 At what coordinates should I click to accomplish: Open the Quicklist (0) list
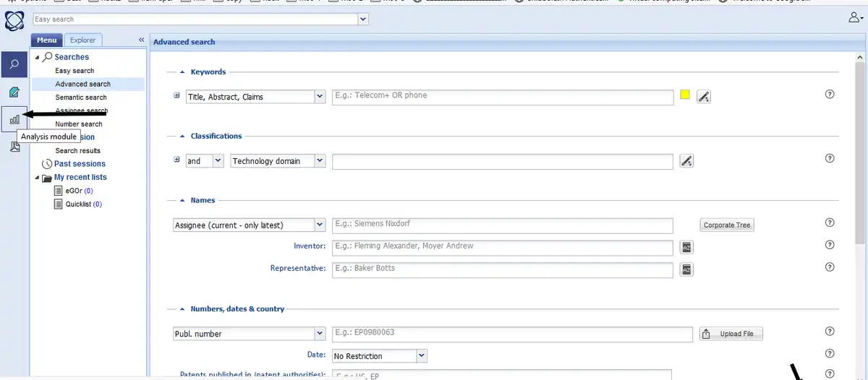pos(84,204)
